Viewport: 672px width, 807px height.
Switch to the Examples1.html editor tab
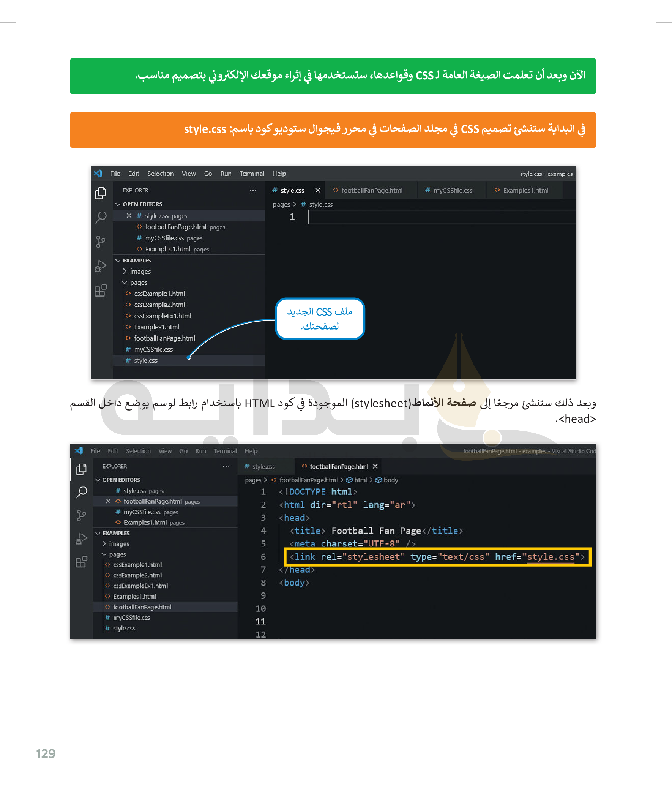tap(525, 190)
